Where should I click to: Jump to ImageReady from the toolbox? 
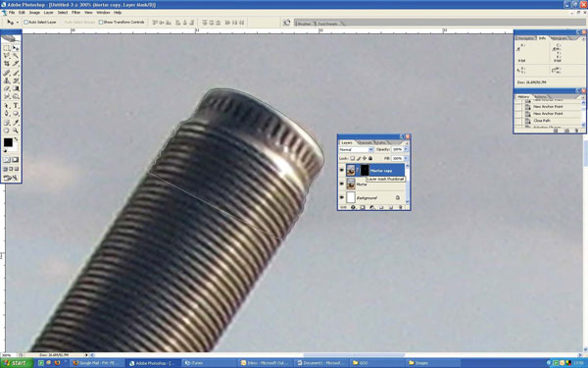(x=11, y=178)
